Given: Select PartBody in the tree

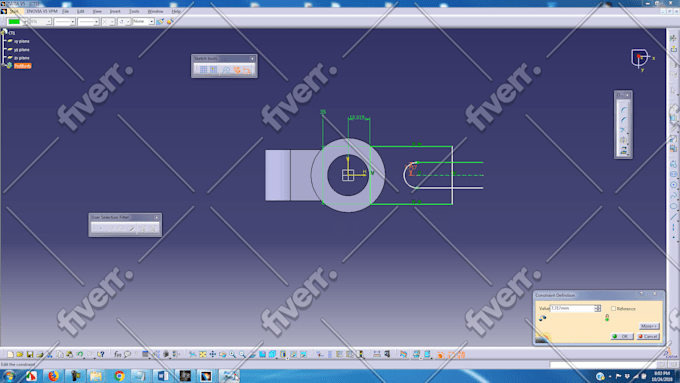Looking at the screenshot, I should pos(23,66).
